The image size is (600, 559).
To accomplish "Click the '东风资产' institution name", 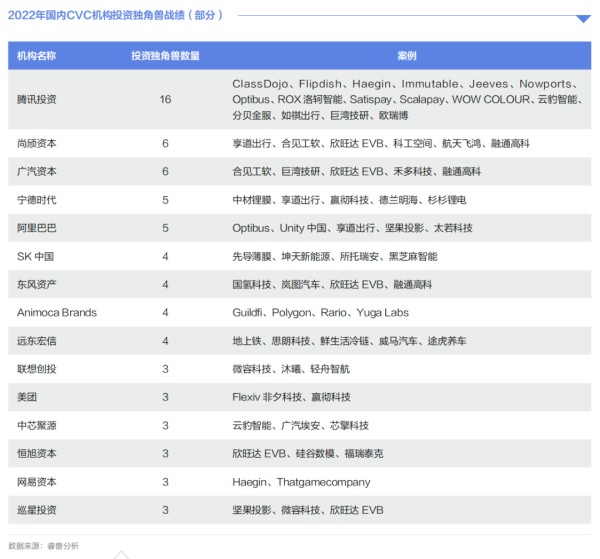I will coord(37,285).
